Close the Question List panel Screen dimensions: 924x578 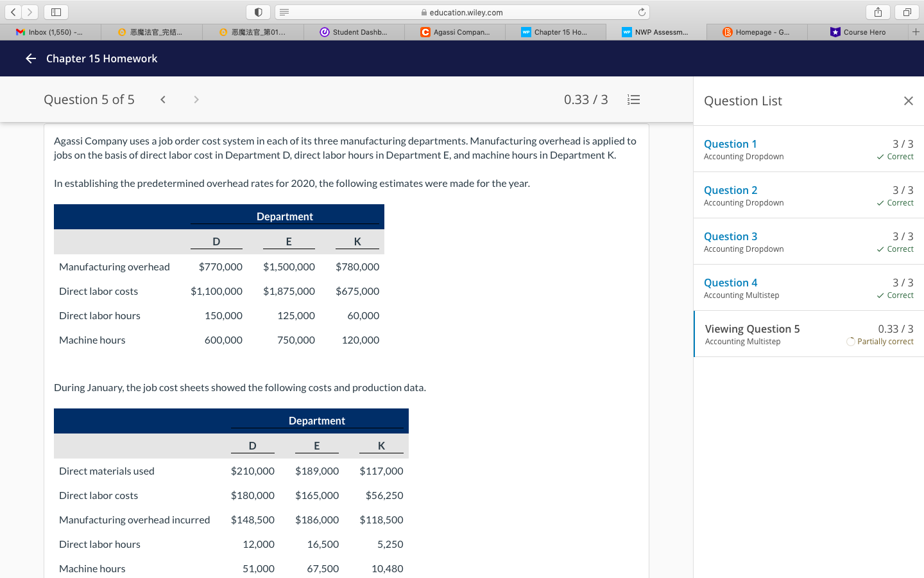tap(909, 101)
